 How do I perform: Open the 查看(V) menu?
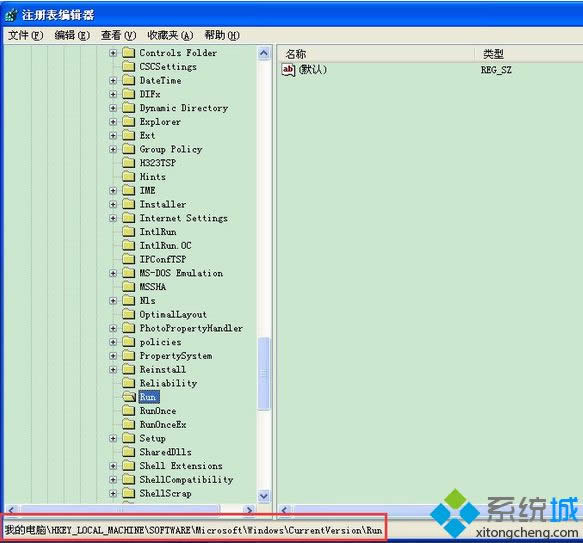tap(119, 35)
